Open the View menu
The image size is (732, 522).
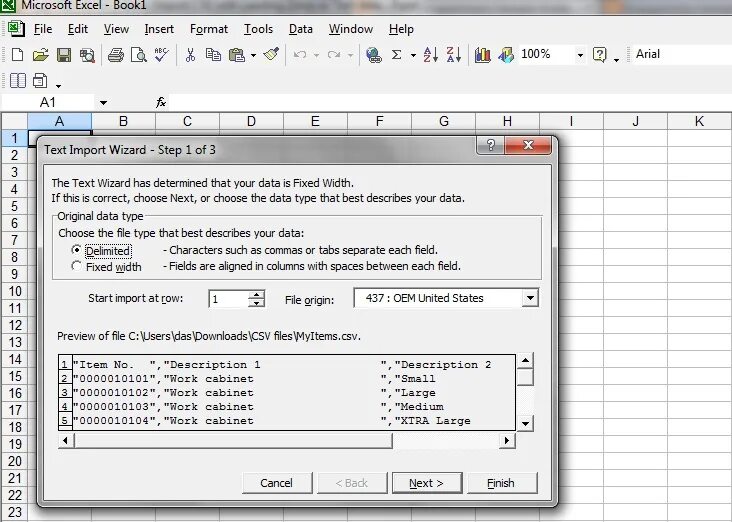[x=116, y=29]
